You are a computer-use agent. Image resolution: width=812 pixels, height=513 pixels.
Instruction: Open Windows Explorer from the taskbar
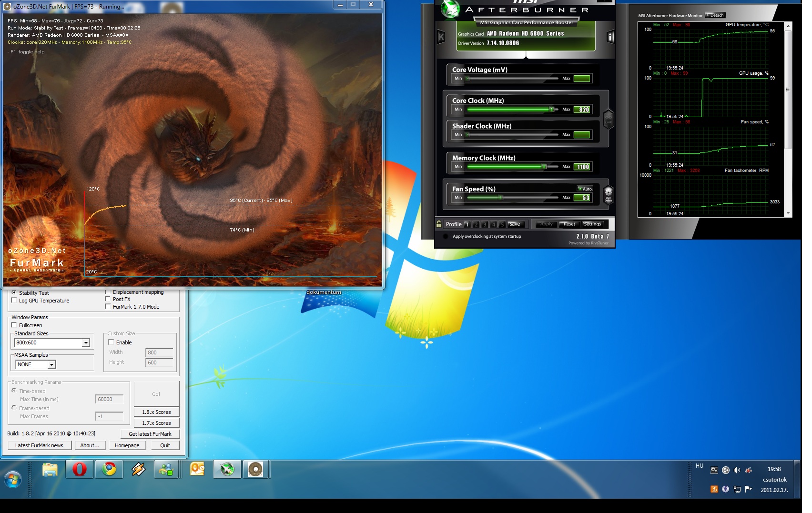point(50,470)
